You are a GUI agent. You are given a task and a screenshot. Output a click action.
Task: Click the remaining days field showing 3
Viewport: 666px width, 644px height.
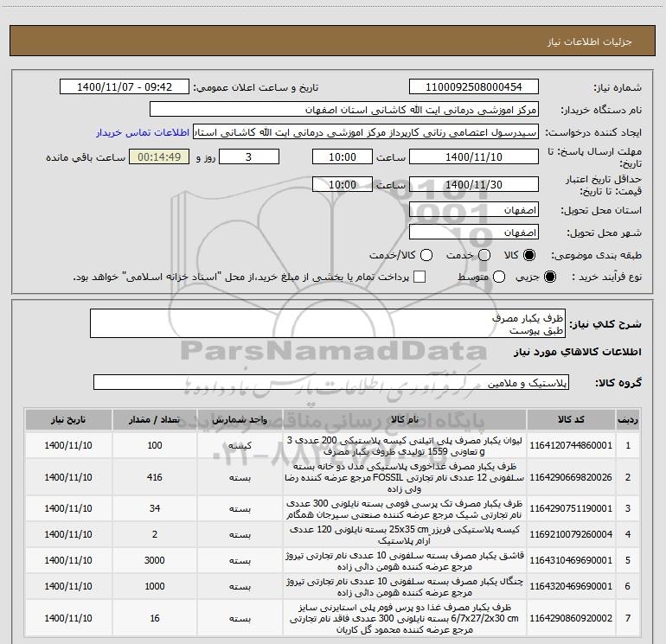pos(249,156)
